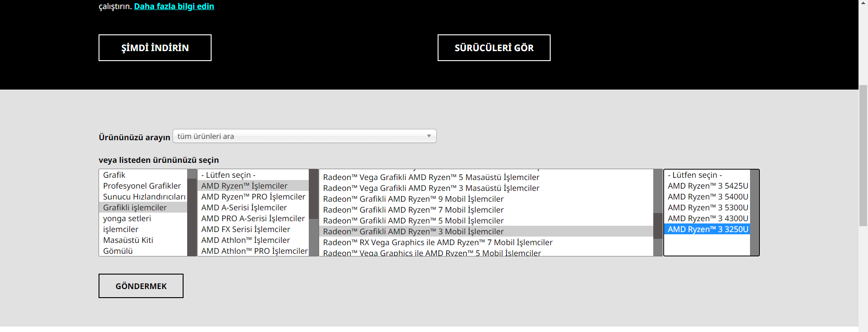This screenshot has height=332, width=868.
Task: Click the GÖNDERMEK button
Action: coord(141,286)
